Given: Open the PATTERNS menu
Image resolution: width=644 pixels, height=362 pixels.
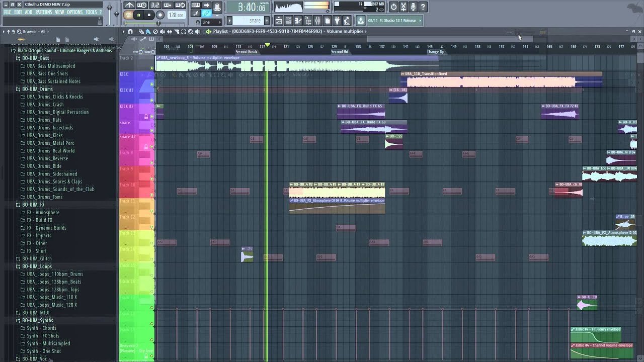Looking at the screenshot, I should 44,12.
